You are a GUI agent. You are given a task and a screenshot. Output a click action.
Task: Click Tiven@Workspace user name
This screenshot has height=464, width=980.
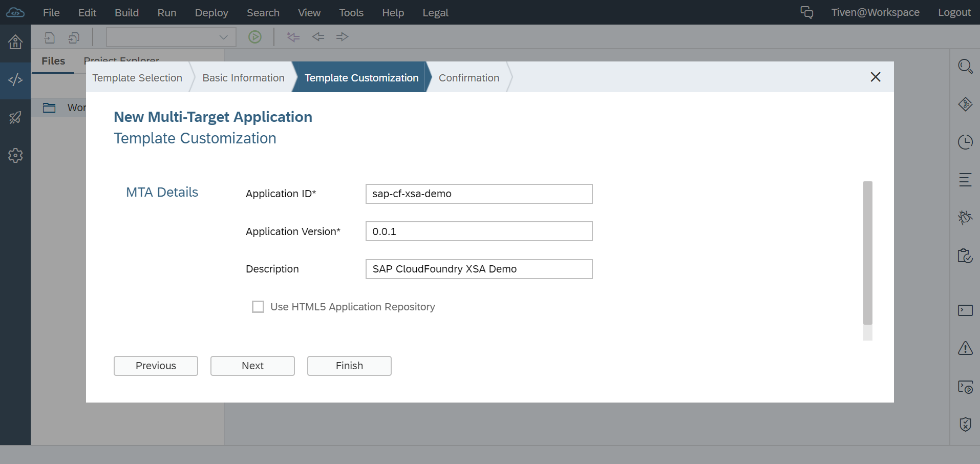point(875,12)
